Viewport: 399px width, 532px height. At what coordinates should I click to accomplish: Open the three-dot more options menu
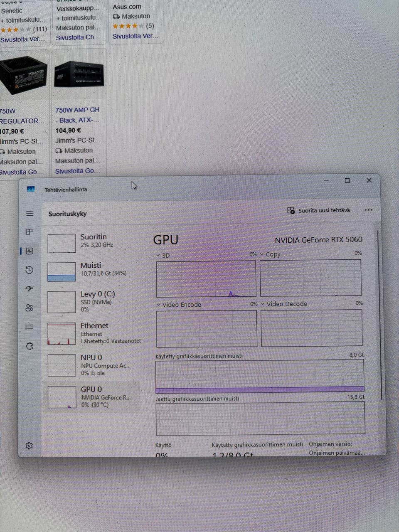(x=368, y=210)
